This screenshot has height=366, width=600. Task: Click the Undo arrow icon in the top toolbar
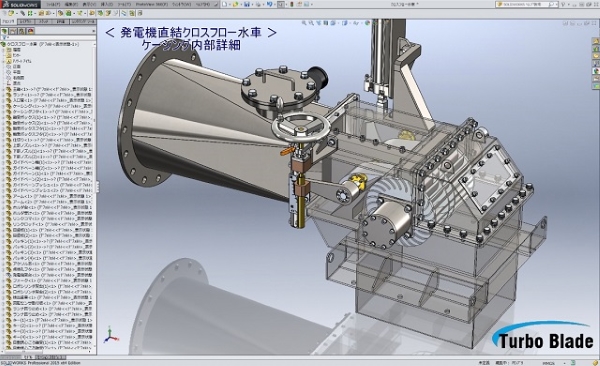pos(270,4)
